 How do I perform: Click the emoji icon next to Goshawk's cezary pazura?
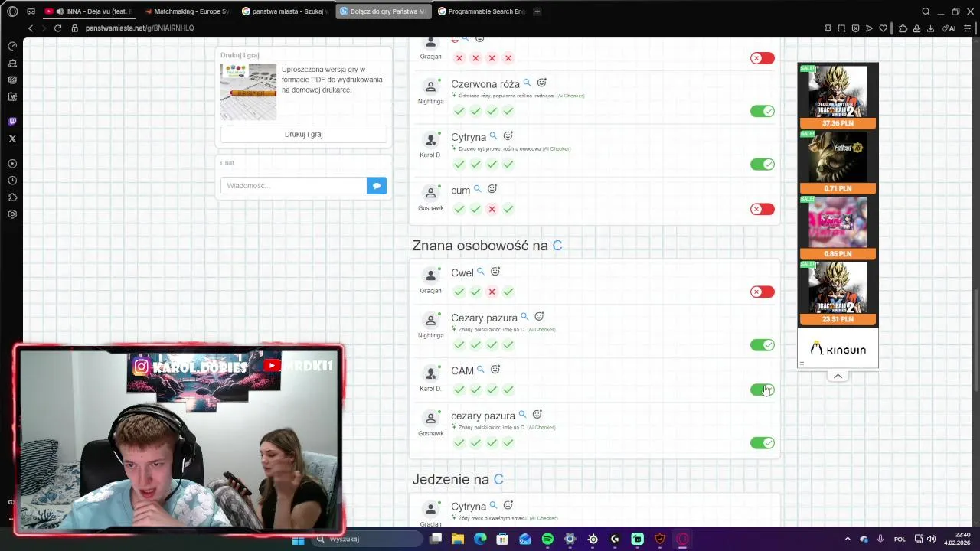tap(537, 415)
